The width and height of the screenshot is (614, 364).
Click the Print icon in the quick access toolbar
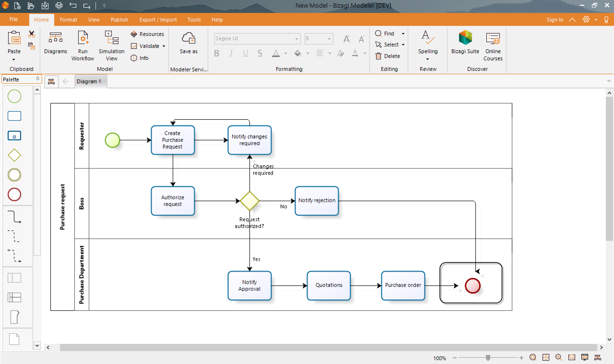point(59,6)
